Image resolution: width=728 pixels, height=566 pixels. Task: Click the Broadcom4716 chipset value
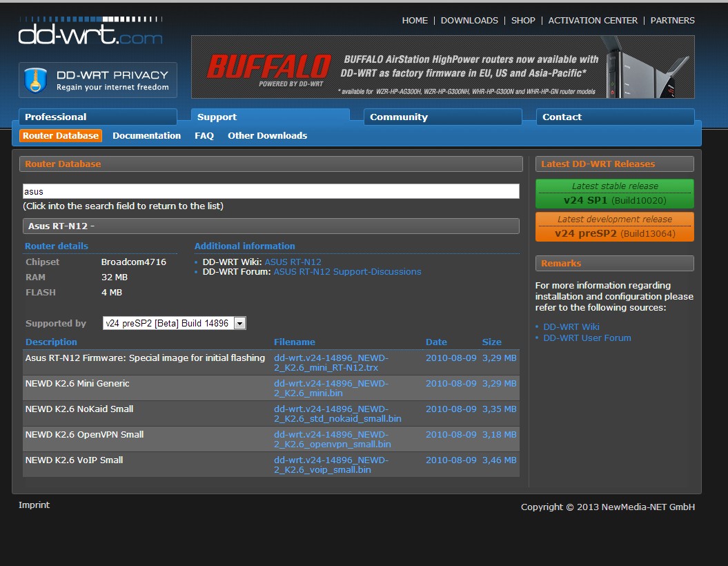[134, 262]
